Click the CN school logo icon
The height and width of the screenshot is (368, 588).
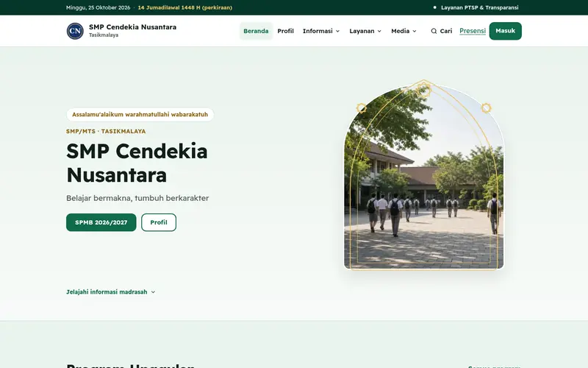click(x=75, y=31)
